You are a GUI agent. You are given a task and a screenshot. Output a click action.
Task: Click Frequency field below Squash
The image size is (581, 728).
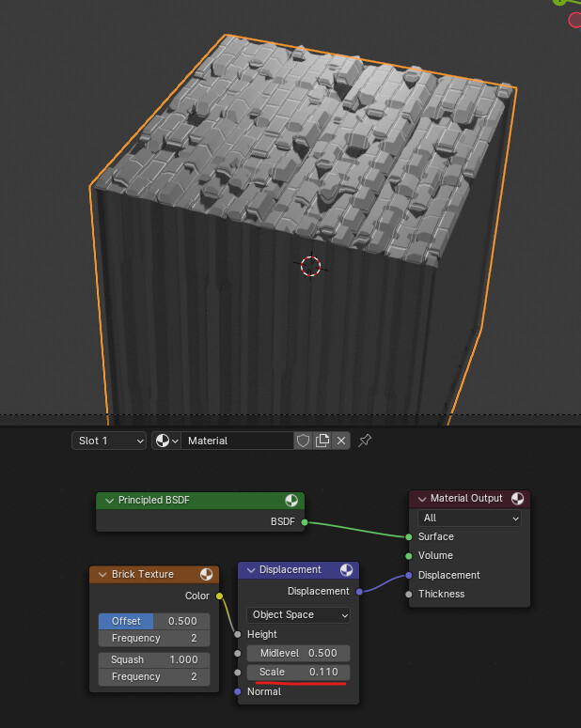point(154,677)
